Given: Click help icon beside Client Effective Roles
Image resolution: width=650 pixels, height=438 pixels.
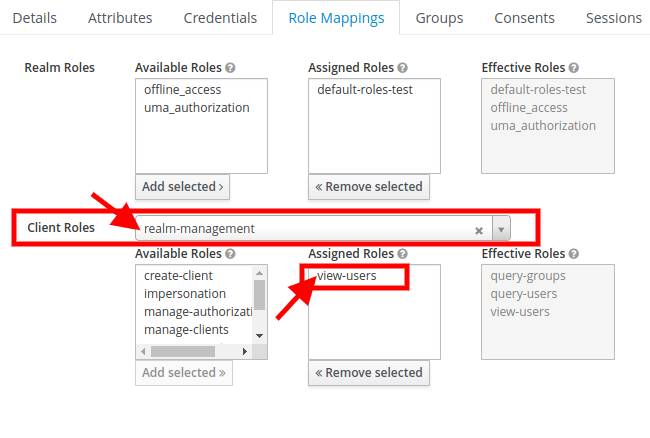Looking at the screenshot, I should coord(574,254).
